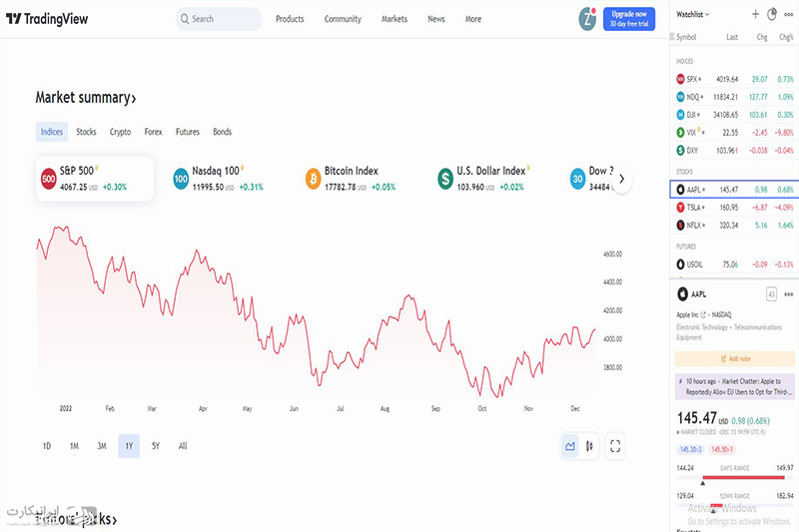799x532 pixels.
Task: Click the NFLX icon in watchlist
Action: coord(680,225)
